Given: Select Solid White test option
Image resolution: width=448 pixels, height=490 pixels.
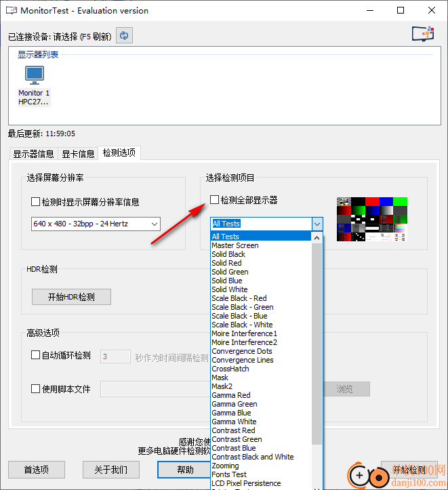Looking at the screenshot, I should coord(261,289).
